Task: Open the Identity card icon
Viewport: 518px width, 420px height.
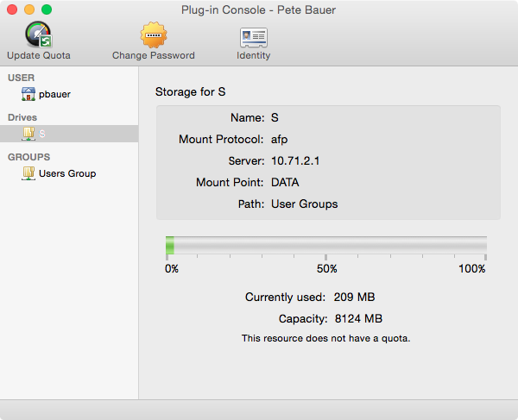Action: tap(253, 36)
